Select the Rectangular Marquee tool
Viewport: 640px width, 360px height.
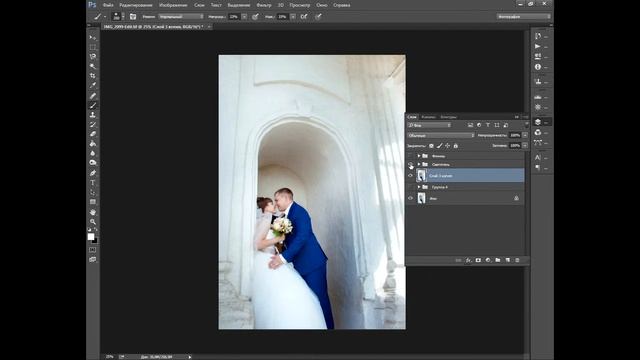tap(93, 47)
